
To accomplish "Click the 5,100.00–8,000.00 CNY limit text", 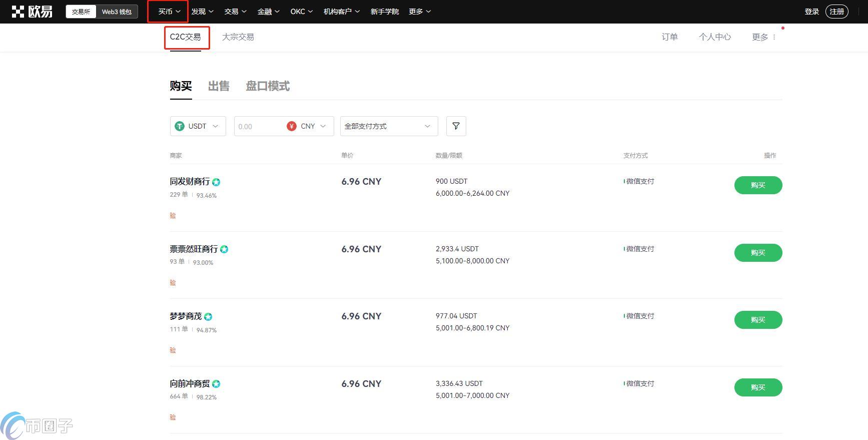I will point(472,261).
